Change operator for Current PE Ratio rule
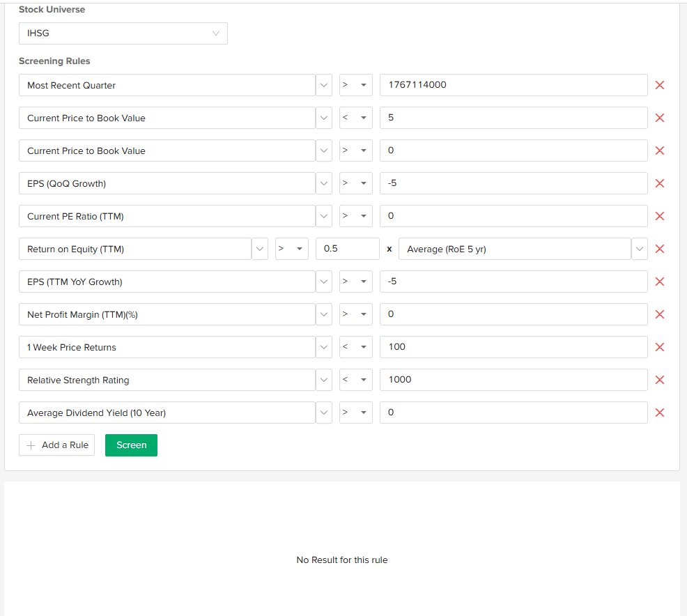The width and height of the screenshot is (687, 616). point(356,216)
